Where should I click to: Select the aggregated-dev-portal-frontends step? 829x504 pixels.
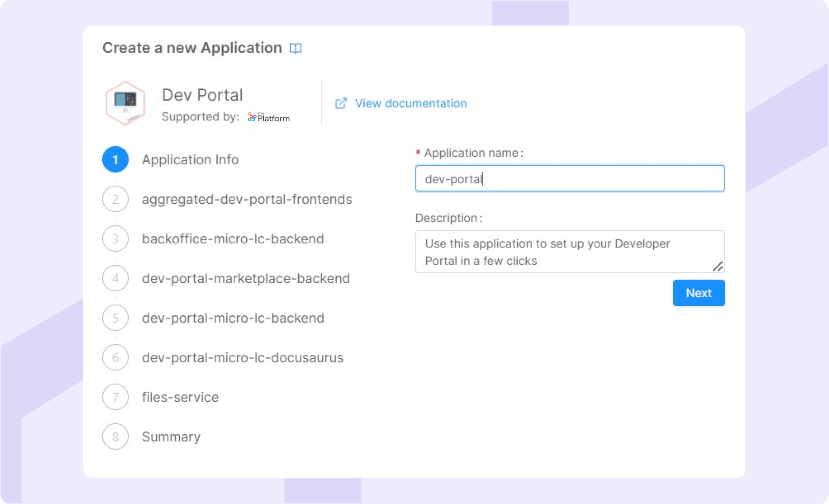tap(247, 199)
